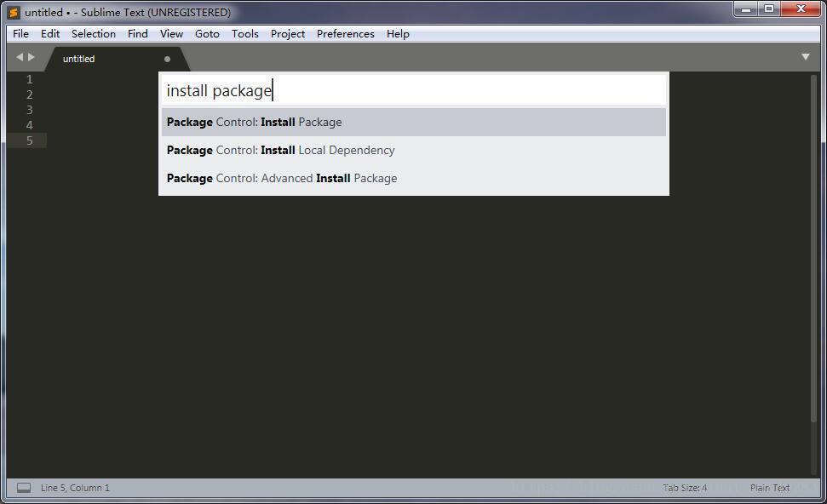The width and height of the screenshot is (827, 504).
Task: Open the Tab Size: 4 selector
Action: (685, 488)
